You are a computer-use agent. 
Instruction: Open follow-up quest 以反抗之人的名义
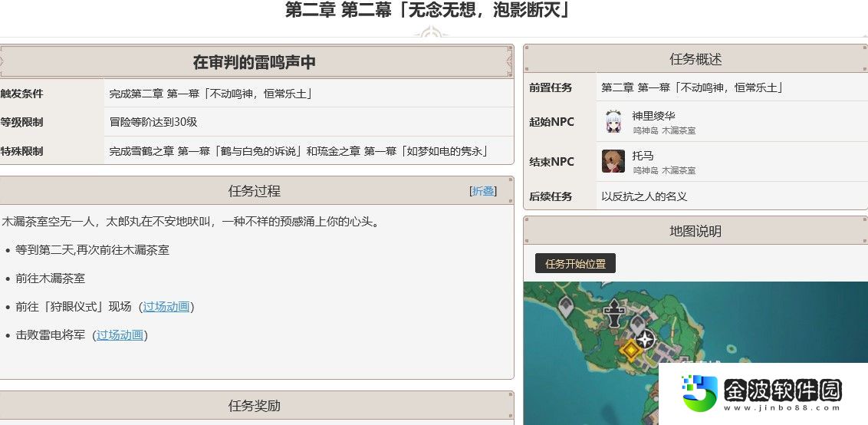coord(644,196)
